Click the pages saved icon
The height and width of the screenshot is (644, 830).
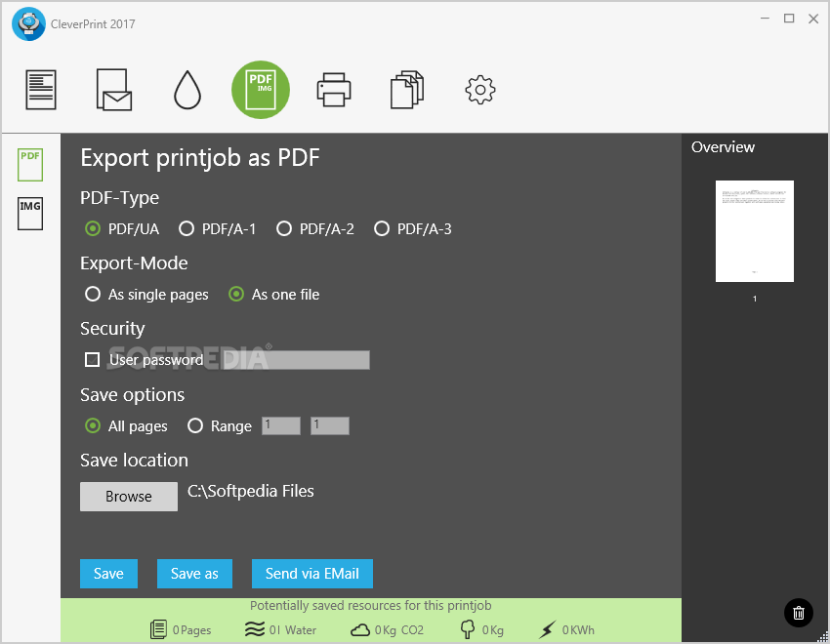pos(158,629)
